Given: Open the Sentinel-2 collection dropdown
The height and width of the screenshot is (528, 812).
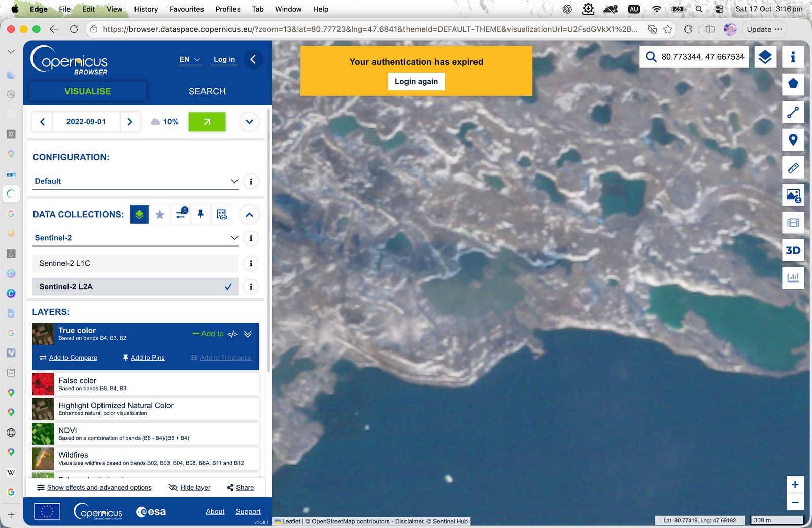Looking at the screenshot, I should (136, 238).
